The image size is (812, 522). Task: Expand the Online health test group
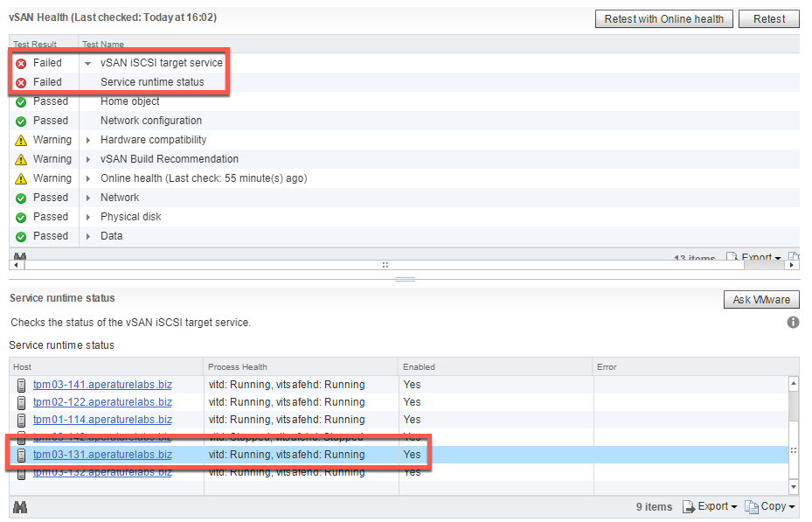coord(87,178)
